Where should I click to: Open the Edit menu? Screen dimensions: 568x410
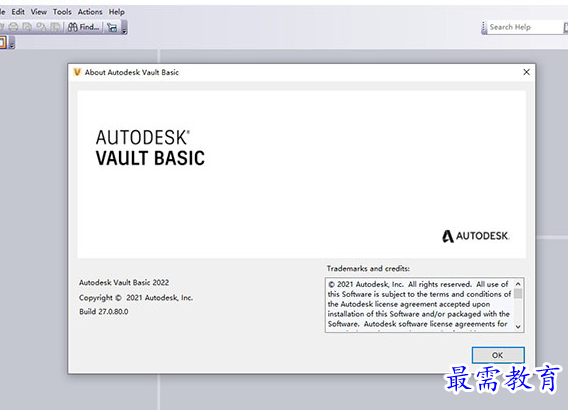[18, 12]
